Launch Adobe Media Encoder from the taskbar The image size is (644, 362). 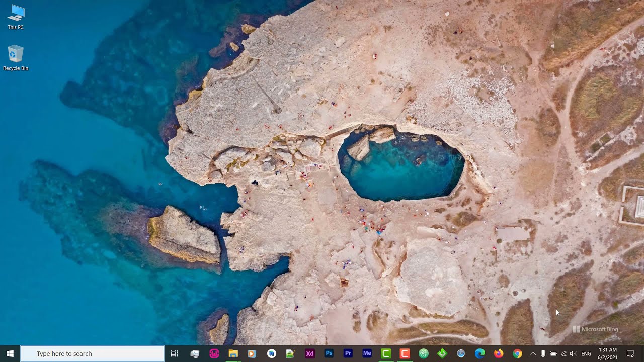pos(367,353)
